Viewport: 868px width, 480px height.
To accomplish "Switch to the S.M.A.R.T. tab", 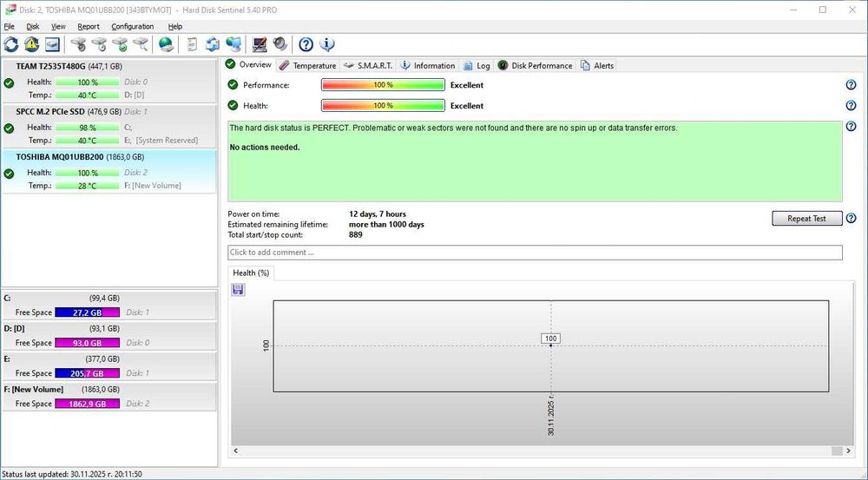I will pyautogui.click(x=367, y=65).
